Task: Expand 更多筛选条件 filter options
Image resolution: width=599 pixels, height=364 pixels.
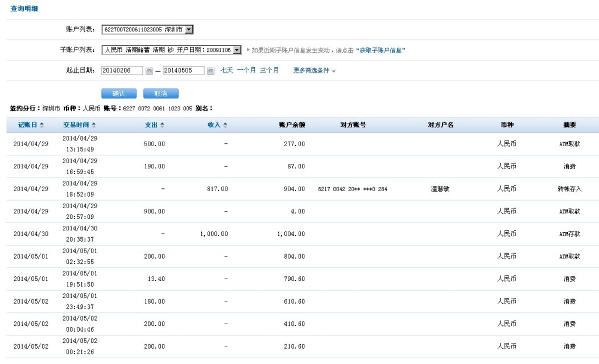Action: click(x=314, y=71)
